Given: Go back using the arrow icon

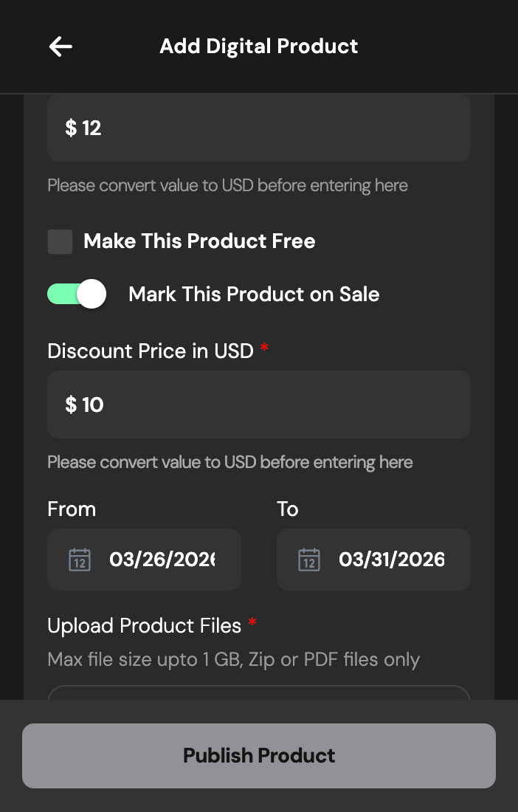Looking at the screenshot, I should (61, 47).
